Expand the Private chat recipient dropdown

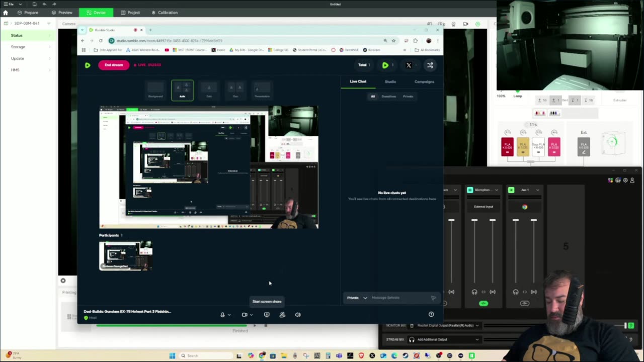click(x=365, y=298)
